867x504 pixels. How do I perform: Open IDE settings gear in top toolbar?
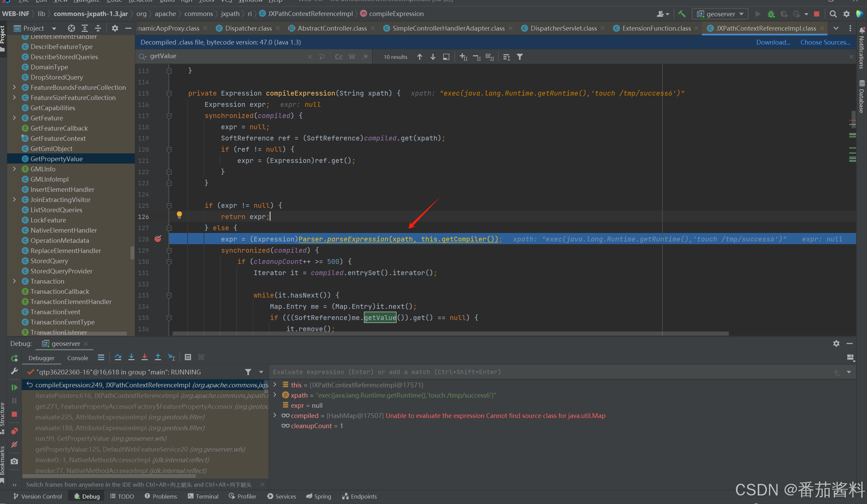coord(846,14)
